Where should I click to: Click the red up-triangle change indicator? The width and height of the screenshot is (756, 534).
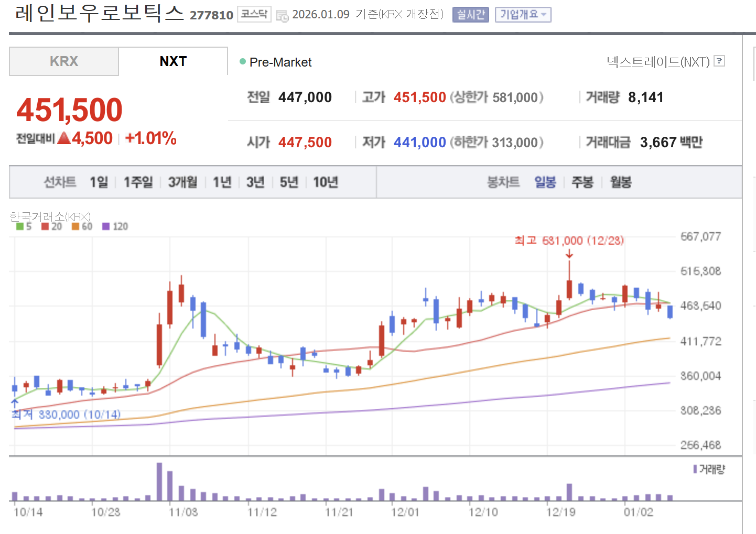64,138
